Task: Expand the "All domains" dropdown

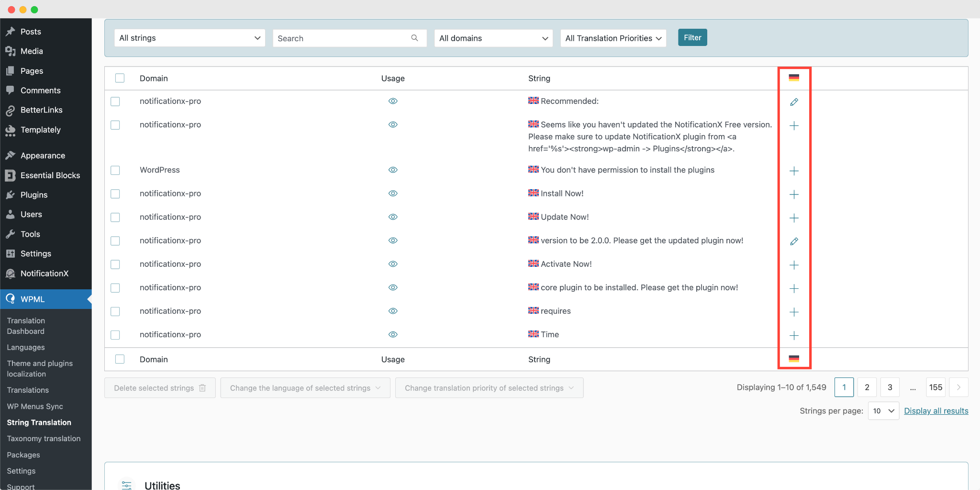Action: coord(493,38)
